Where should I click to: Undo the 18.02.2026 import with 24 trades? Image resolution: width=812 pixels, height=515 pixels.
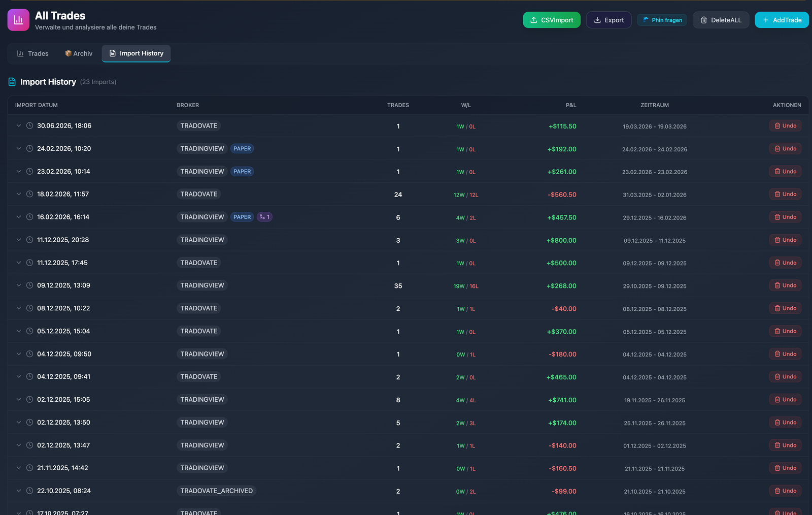[x=785, y=194]
